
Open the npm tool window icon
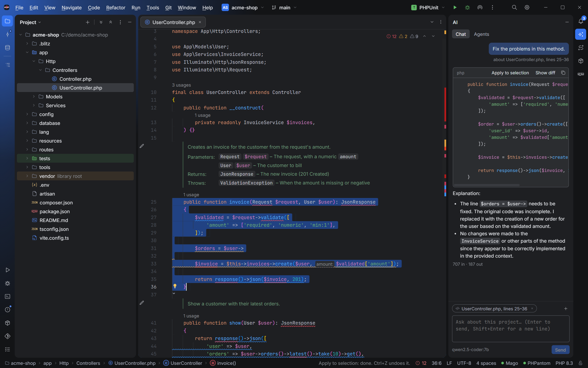pos(581,74)
